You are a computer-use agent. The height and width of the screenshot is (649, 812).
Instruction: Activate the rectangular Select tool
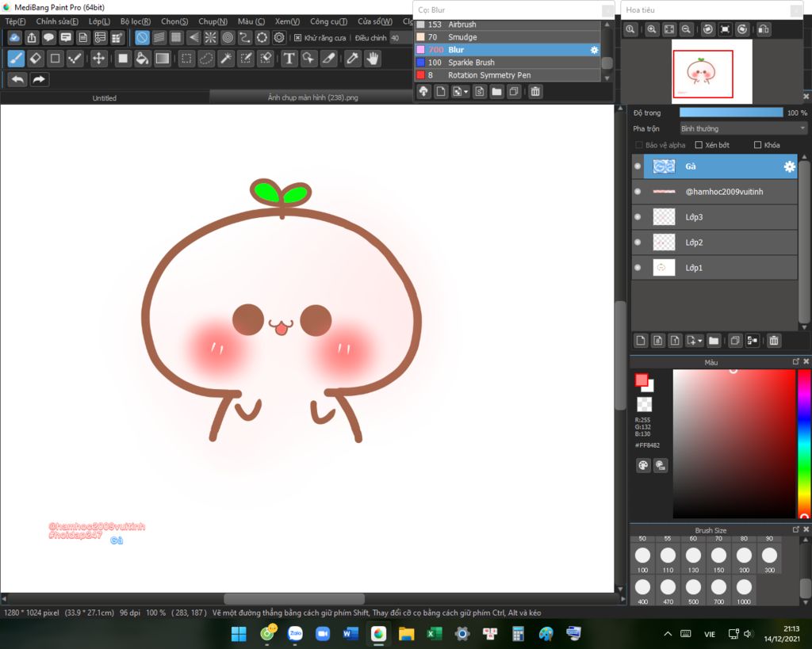tap(186, 59)
